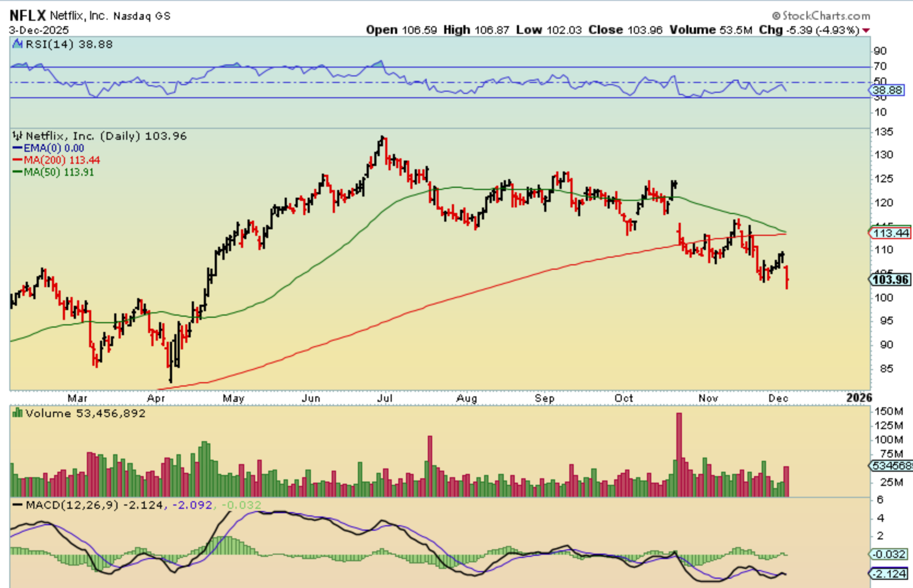Click the boxed -0.032 MACD histogram tag
Screen dimensions: 913x588
pos(889,554)
